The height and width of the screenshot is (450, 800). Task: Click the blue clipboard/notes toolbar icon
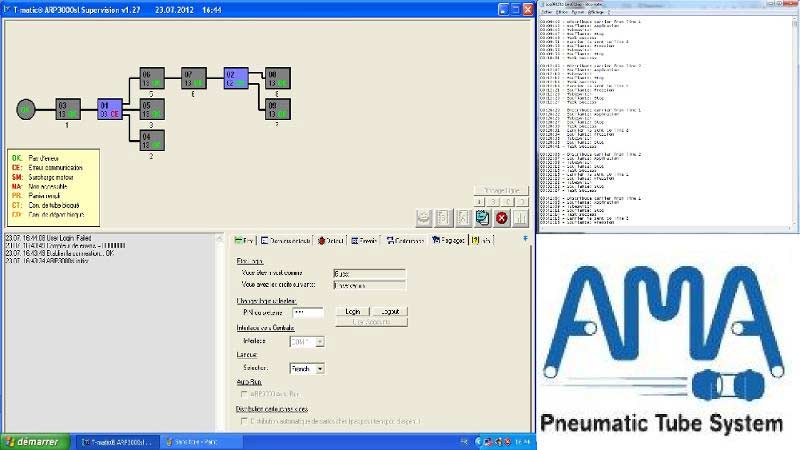[482, 218]
